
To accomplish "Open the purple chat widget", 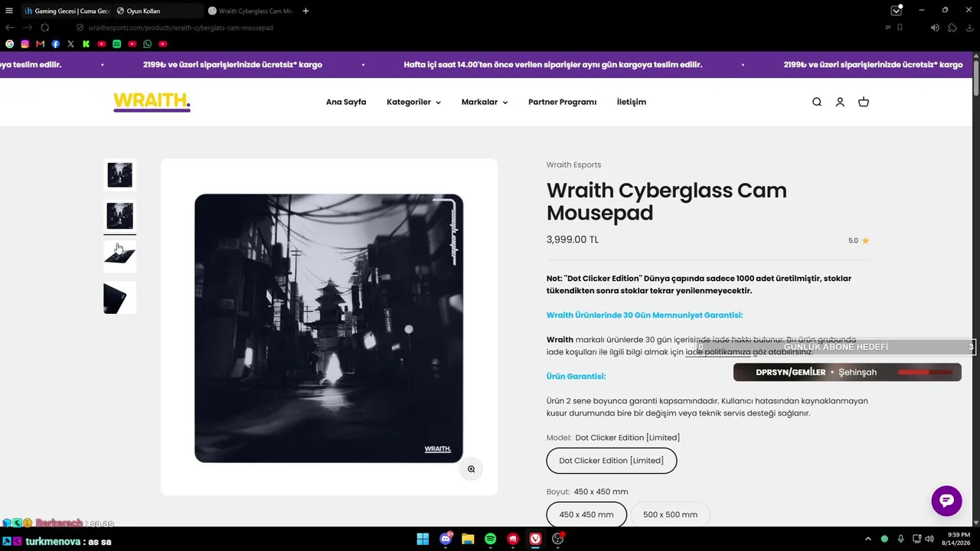I will pos(946,500).
